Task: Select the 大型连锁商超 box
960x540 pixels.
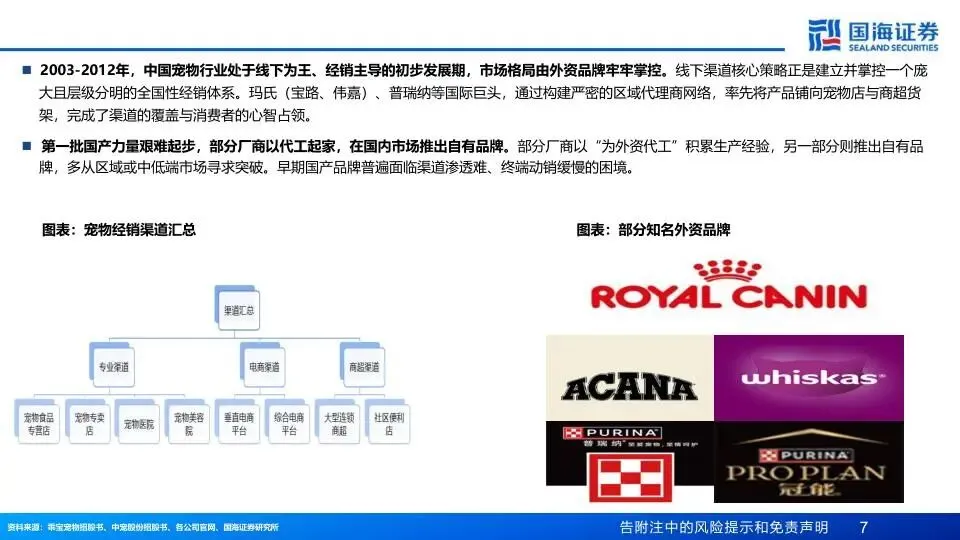Action: (x=339, y=424)
